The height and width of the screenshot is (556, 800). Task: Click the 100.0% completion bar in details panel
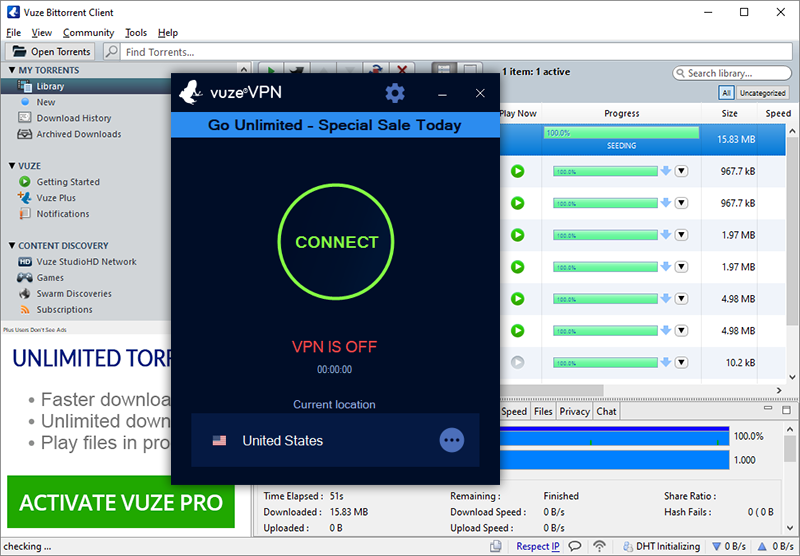click(614, 436)
